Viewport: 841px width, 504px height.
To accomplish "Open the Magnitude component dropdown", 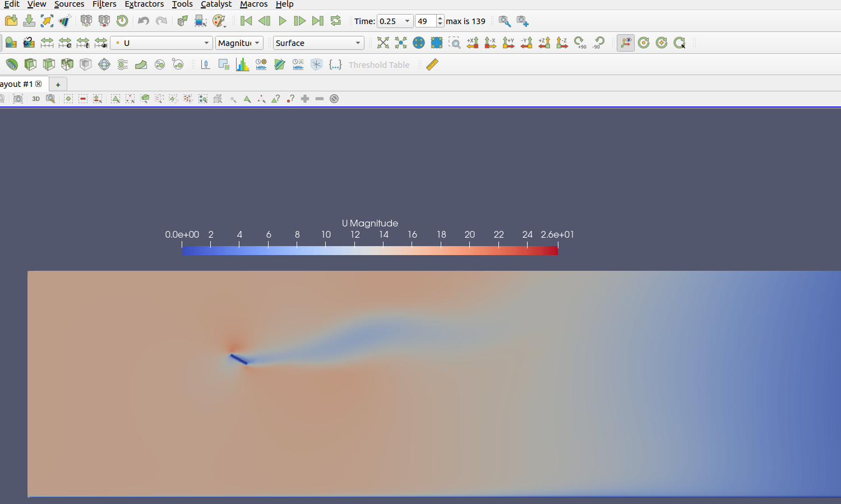I will pyautogui.click(x=239, y=43).
